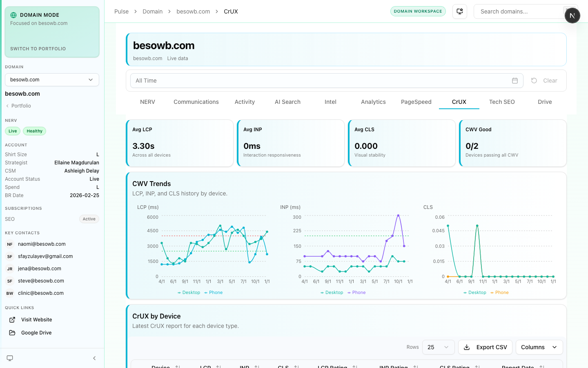Click the folder icon beside Google Drive
This screenshot has width=588, height=368.
pos(12,333)
